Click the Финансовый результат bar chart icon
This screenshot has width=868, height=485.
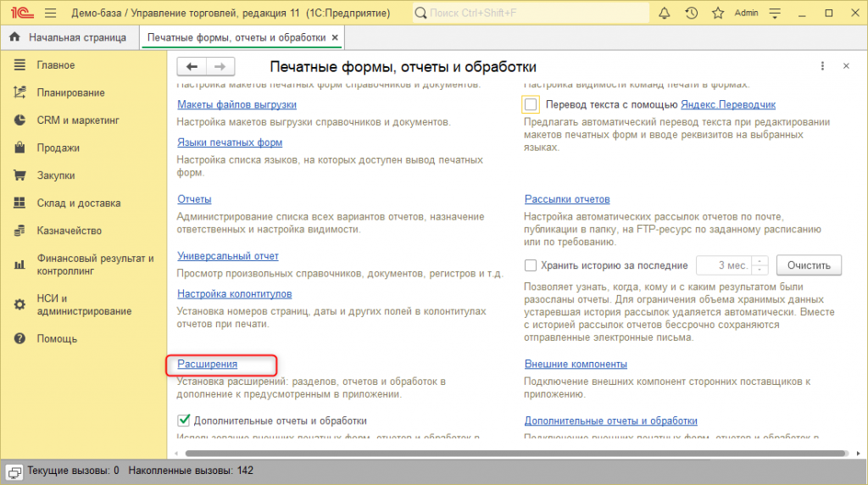click(19, 265)
